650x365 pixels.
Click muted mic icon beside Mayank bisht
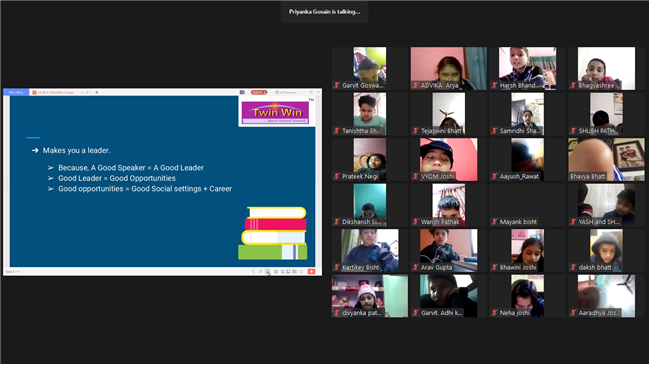pyautogui.click(x=494, y=222)
